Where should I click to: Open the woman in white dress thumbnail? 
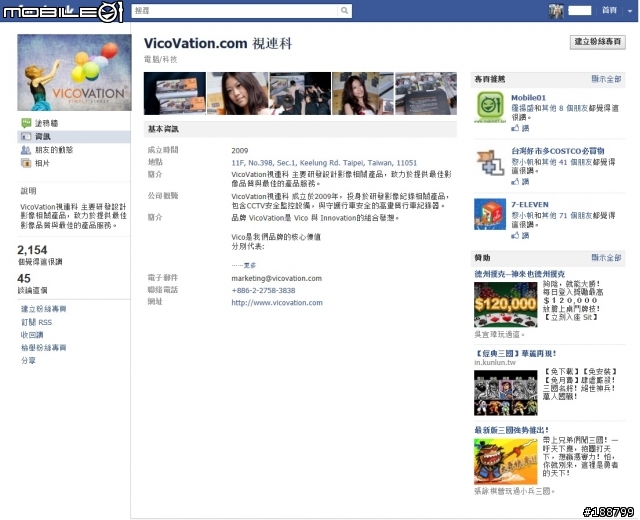tap(363, 93)
